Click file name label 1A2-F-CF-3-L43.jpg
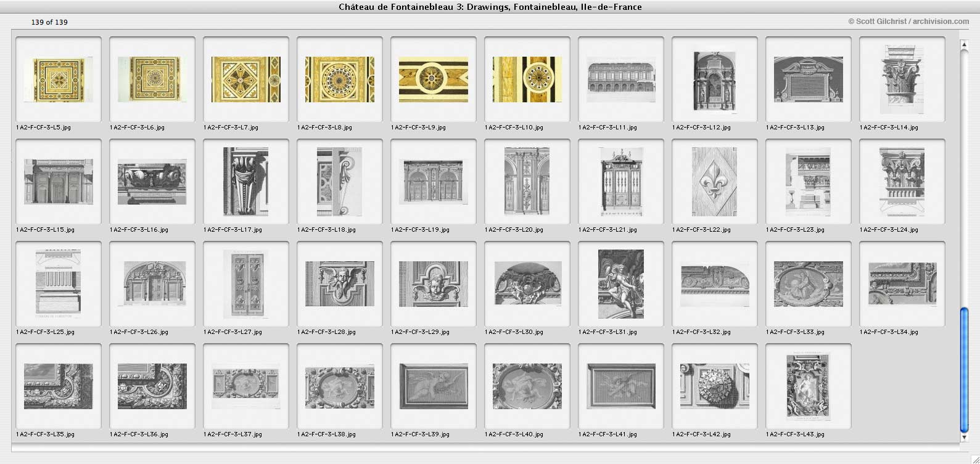980x464 pixels. point(795,434)
